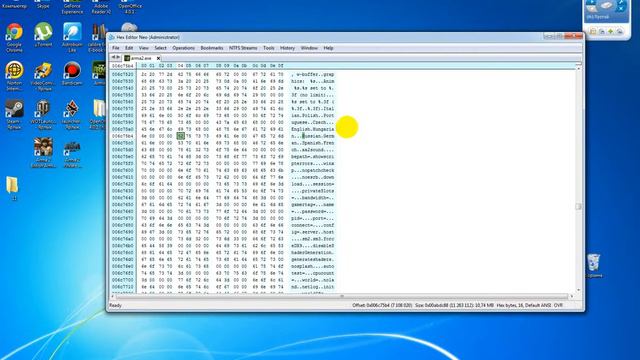Click the highlighted hex byte 52 in row 006c75b4
This screenshot has height=360, width=640.
point(181,136)
